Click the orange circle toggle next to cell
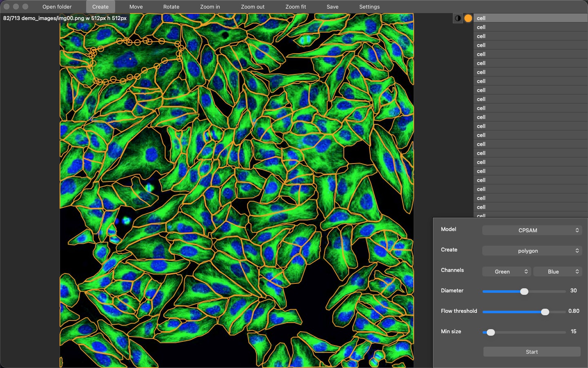The height and width of the screenshot is (368, 588). 468,18
